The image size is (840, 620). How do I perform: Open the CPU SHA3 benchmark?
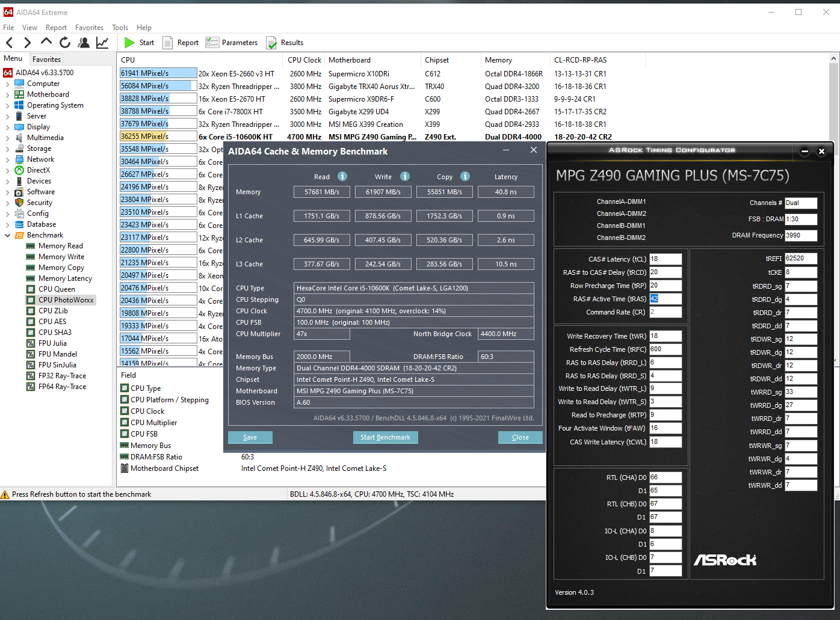(x=55, y=333)
